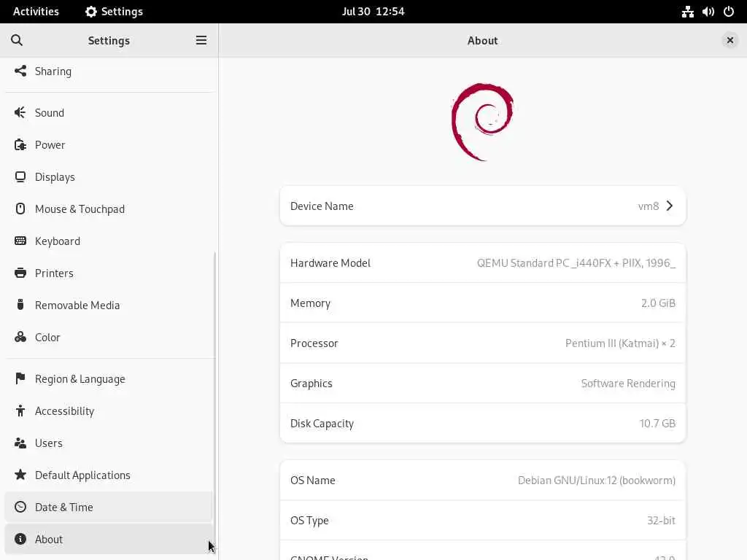Click the Hardware Model label
This screenshot has width=747, height=560.
(x=330, y=262)
